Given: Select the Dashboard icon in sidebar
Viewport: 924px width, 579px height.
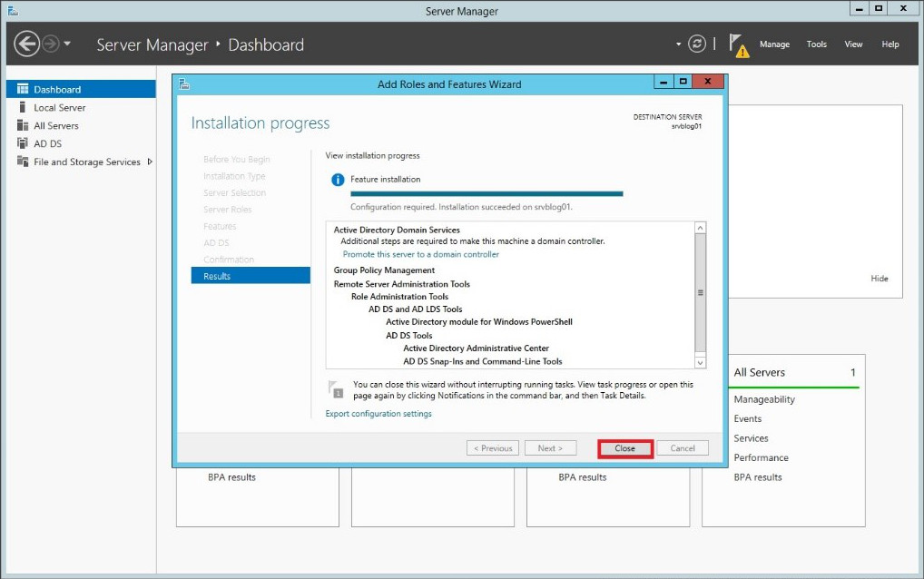Looking at the screenshot, I should coord(23,89).
